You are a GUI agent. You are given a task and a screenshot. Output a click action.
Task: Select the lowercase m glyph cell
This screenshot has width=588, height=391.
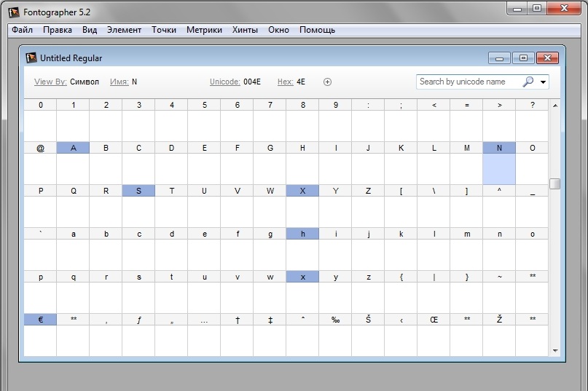[466, 249]
